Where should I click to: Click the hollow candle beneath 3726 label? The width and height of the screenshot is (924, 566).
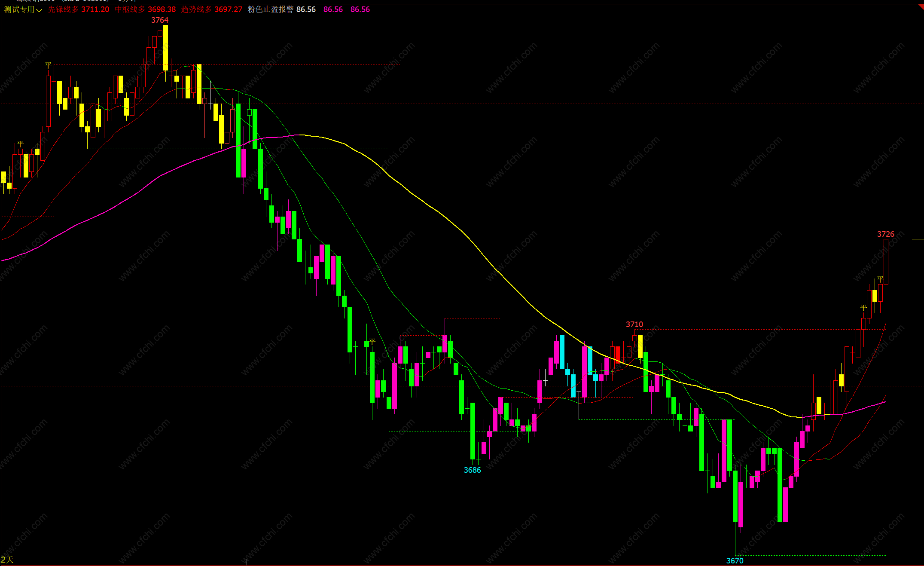point(886,261)
